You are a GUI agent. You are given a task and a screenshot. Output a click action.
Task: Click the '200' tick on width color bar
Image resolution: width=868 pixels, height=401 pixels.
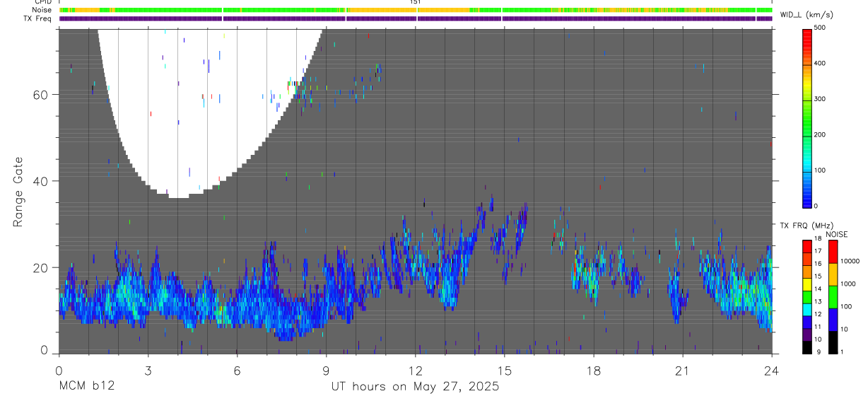coord(821,135)
